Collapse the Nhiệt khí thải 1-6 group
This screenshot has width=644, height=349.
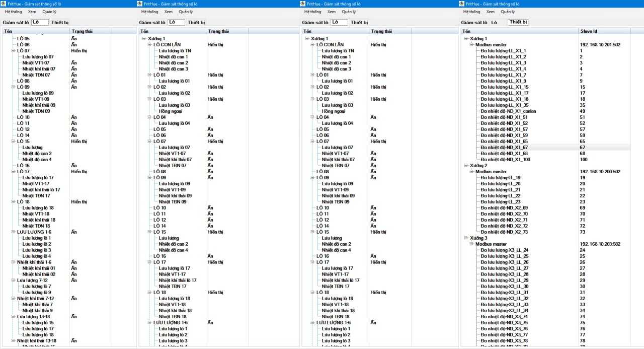pos(13,262)
